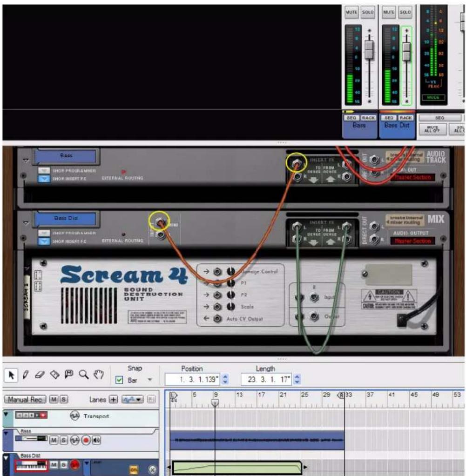Click the monitor speaker icon on the Bass track
Screen dimensions: 466x476
click(x=96, y=440)
